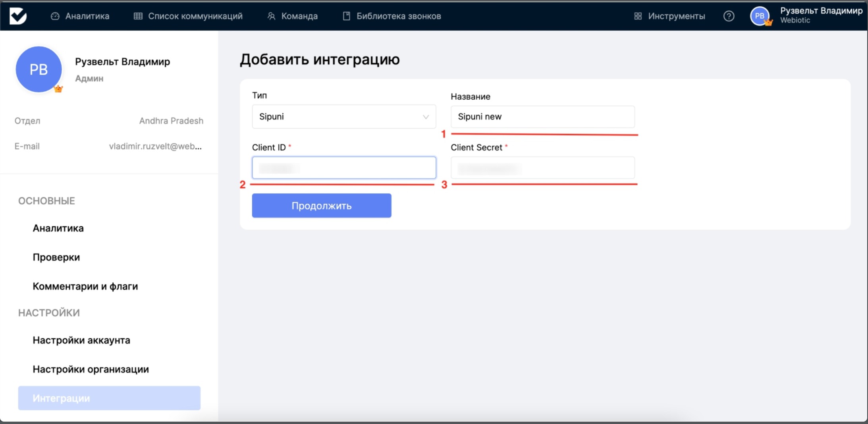The height and width of the screenshot is (424, 868).
Task: Click into the Client Secret field
Action: 542,168
